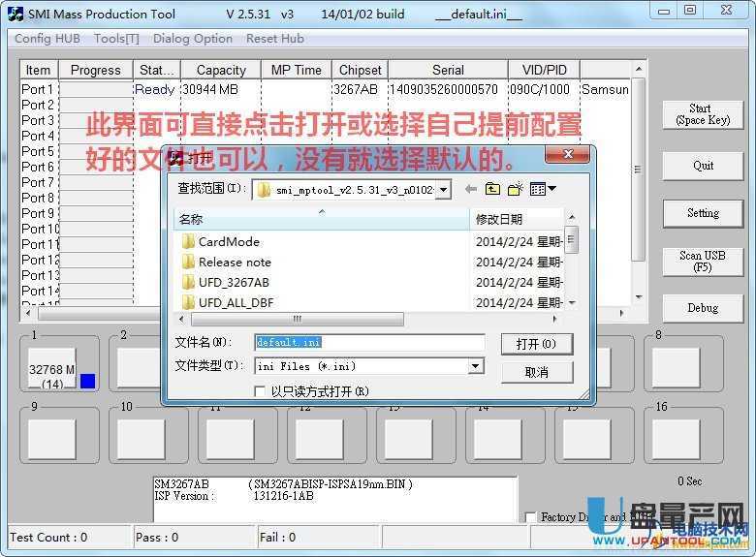Open the Config HUB menu
The width and height of the screenshot is (756, 557).
point(47,39)
